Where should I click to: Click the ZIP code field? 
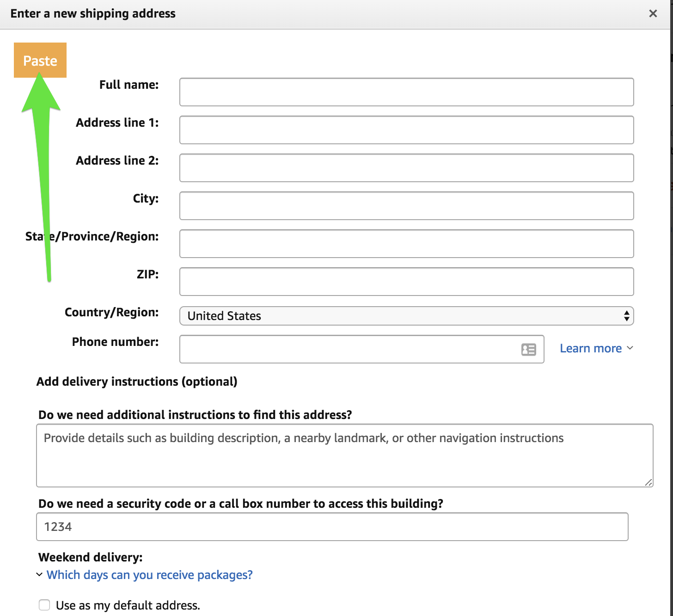[x=406, y=282]
